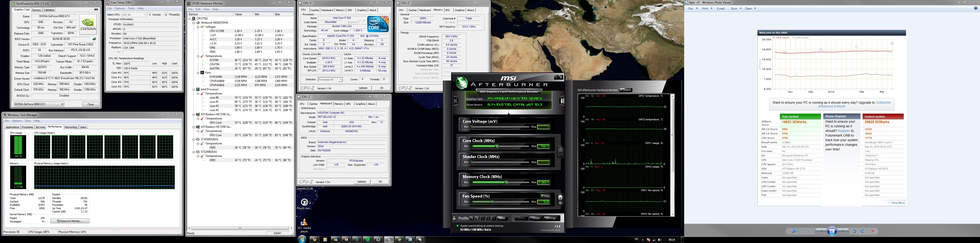Open Afterburner Settings
Image resolution: width=980 pixels, height=243 pixels.
click(x=551, y=218)
